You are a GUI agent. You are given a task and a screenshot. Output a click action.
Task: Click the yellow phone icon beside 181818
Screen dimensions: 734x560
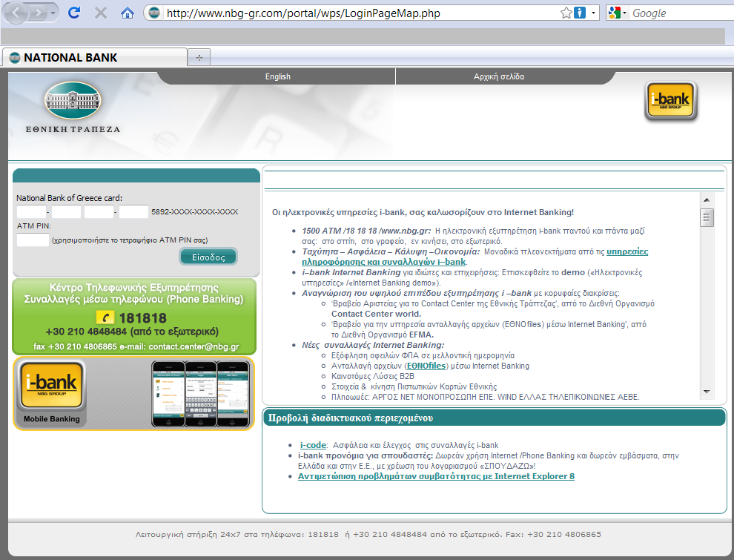pyautogui.click(x=105, y=318)
